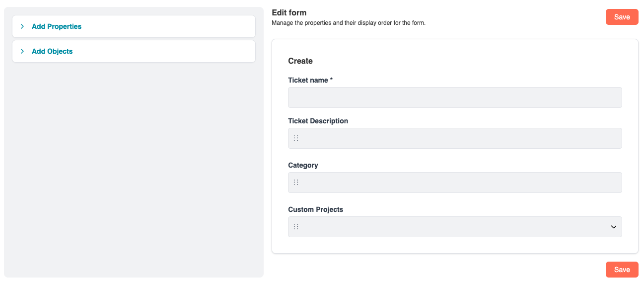Viewport: 644px width, 283px height.
Task: Open the Custom Projects dropdown arrow
Action: [x=613, y=227]
